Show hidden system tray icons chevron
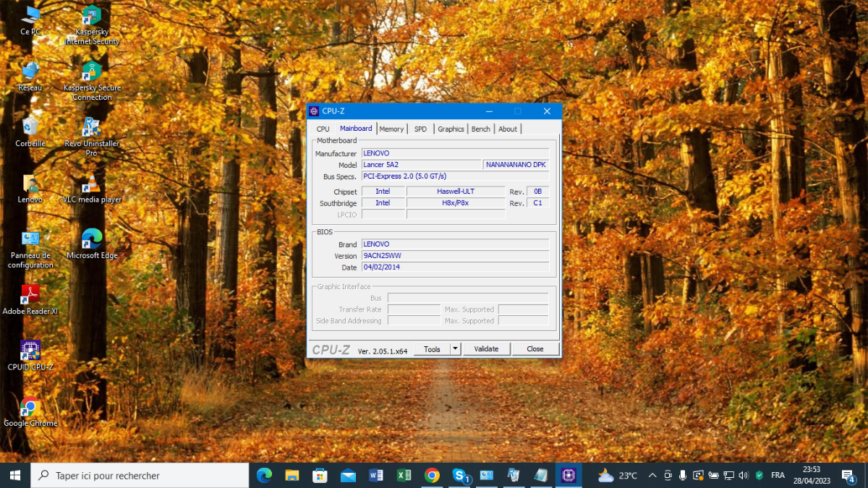Image resolution: width=868 pixels, height=488 pixels. coord(652,475)
